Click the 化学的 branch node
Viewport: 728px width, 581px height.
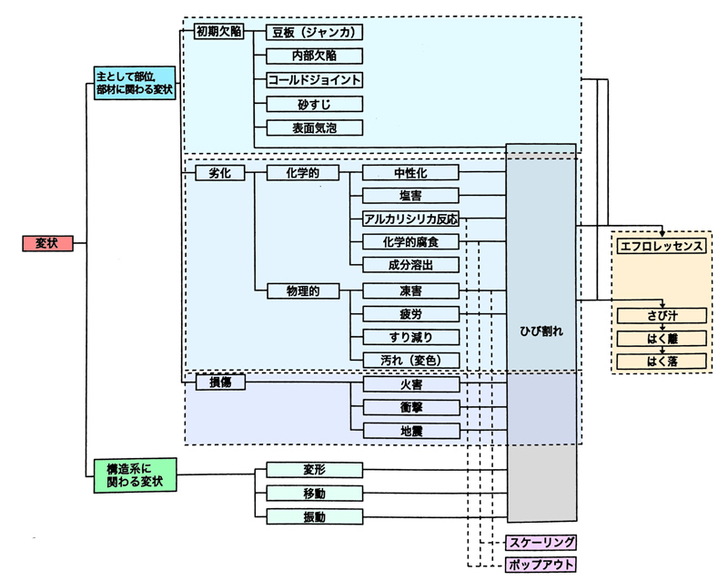(298, 173)
